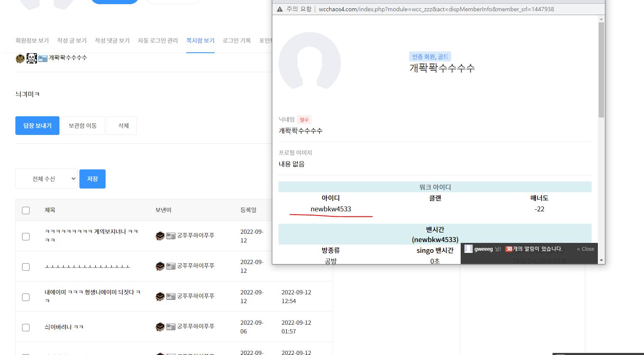Select the 쪽지함 보기 tab
Screen dimensions: 644x355
(x=200, y=41)
